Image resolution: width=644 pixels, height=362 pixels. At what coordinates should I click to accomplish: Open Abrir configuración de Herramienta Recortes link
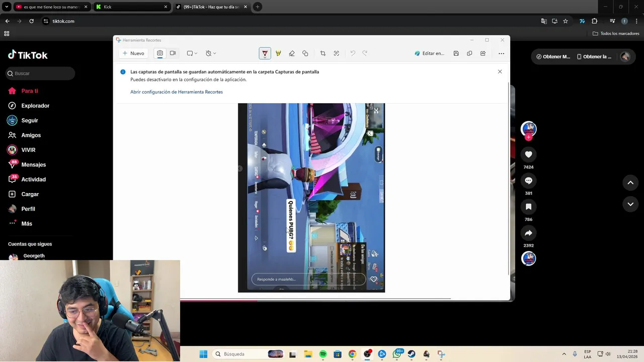(x=177, y=92)
